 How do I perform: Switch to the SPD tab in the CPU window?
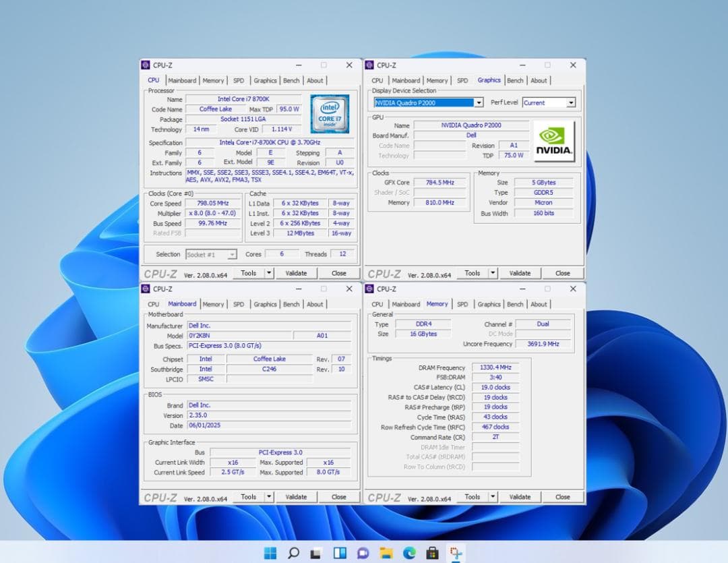coord(239,80)
